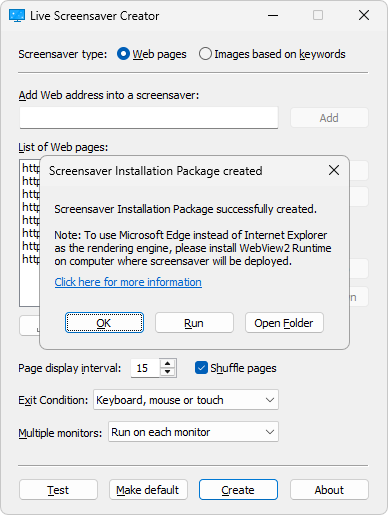
Task: Click the Live Screensaver Creator app icon
Action: [x=17, y=15]
